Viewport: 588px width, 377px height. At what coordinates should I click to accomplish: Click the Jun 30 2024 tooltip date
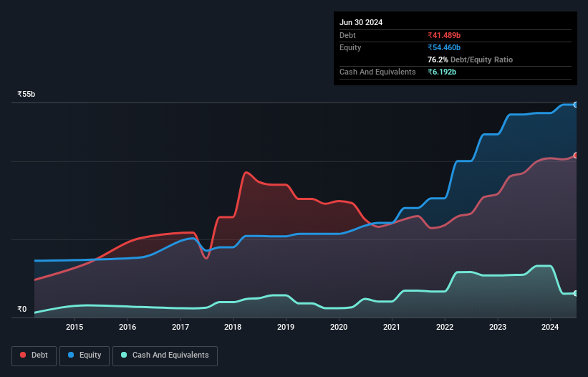click(361, 22)
